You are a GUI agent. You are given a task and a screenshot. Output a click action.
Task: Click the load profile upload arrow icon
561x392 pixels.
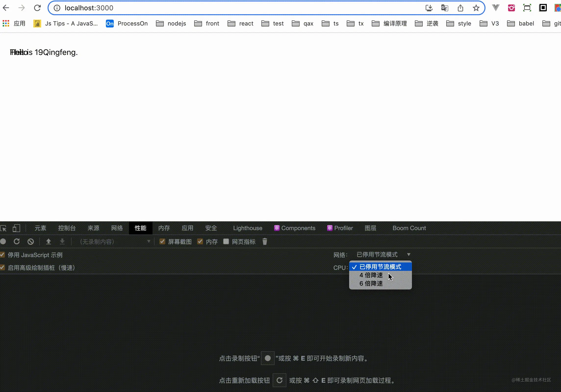pyautogui.click(x=49, y=242)
